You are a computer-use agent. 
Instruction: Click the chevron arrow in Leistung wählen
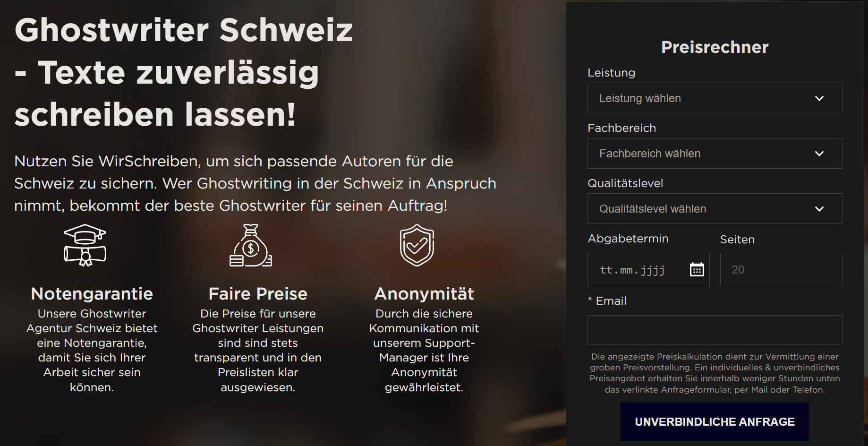pos(819,98)
